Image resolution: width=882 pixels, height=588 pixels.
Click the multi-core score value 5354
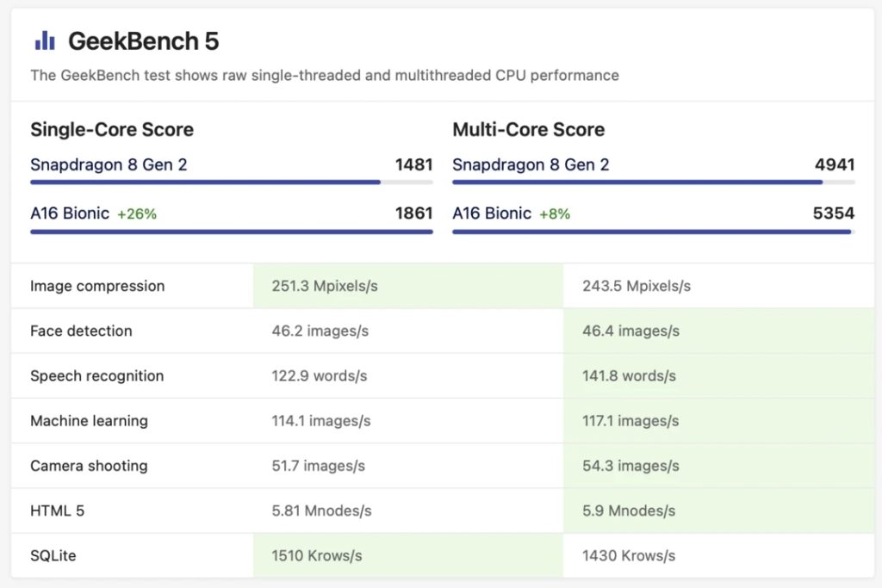tap(834, 213)
